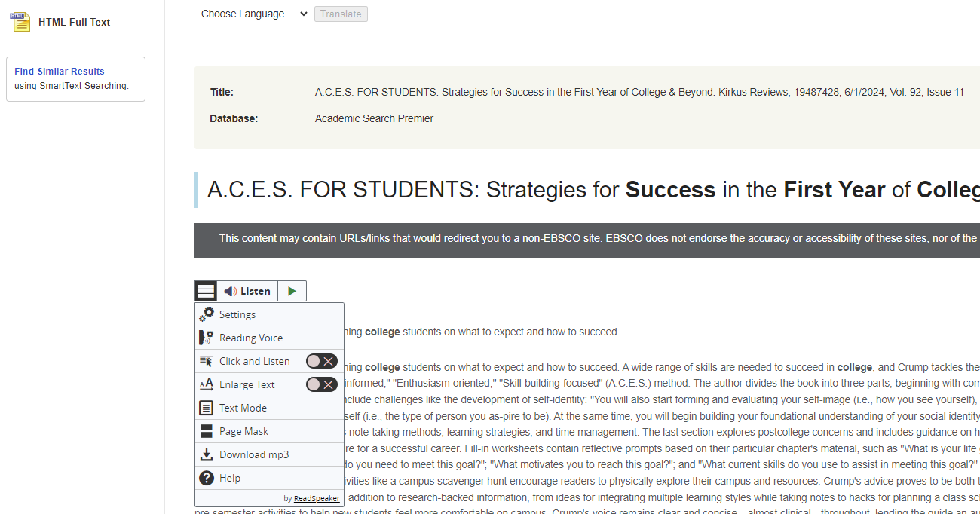This screenshot has height=514, width=980.
Task: Toggle the Click and Listen switch
Action: point(321,361)
